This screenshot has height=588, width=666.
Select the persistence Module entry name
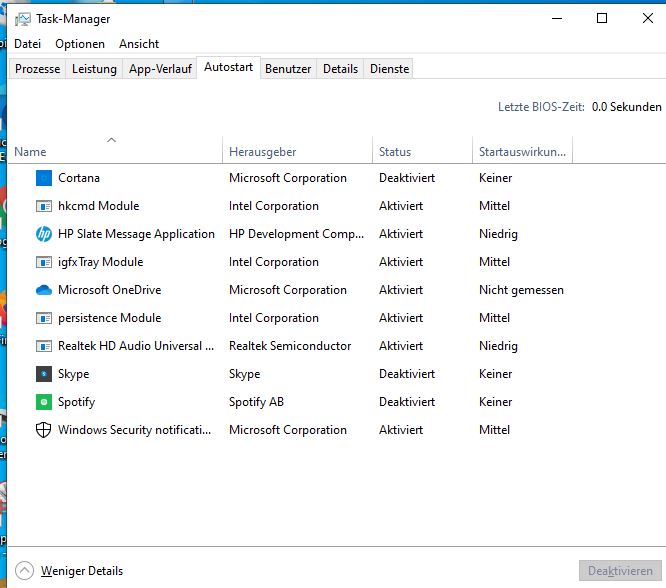(110, 318)
